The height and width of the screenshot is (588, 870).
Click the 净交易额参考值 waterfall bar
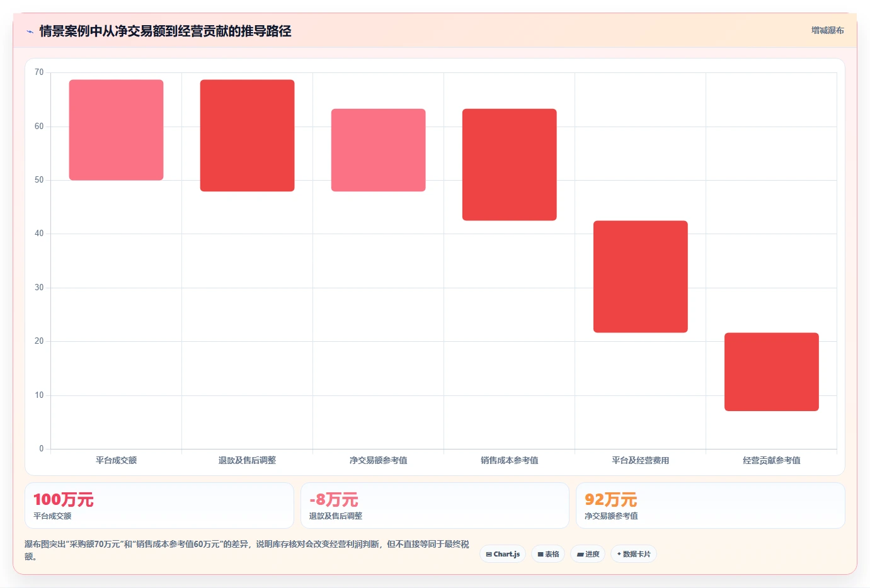click(x=379, y=150)
